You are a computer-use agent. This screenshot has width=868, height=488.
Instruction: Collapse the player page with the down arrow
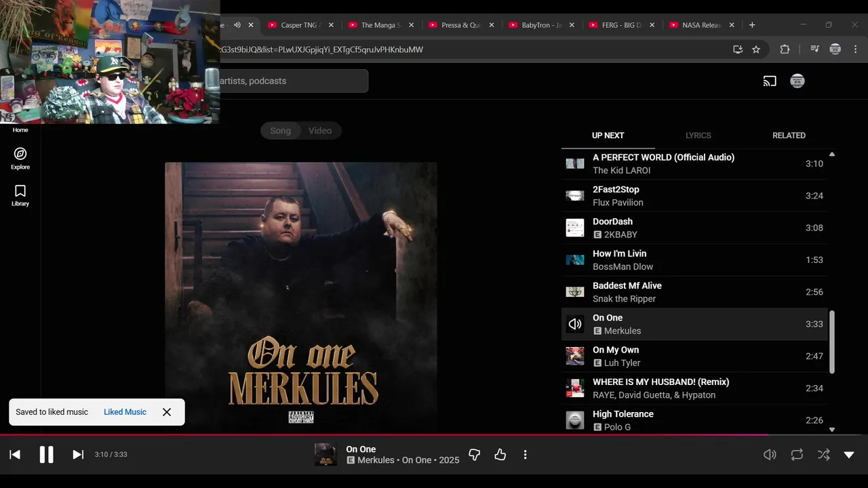tap(849, 455)
